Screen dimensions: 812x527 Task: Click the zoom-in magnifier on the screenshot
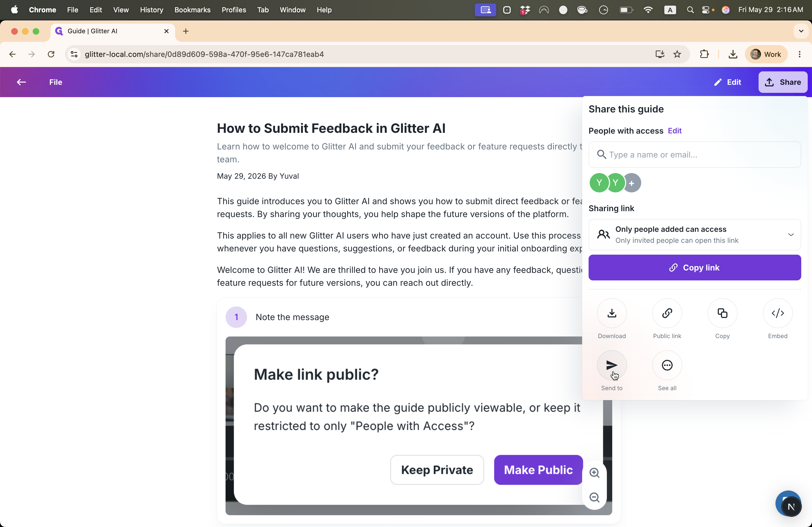click(594, 473)
